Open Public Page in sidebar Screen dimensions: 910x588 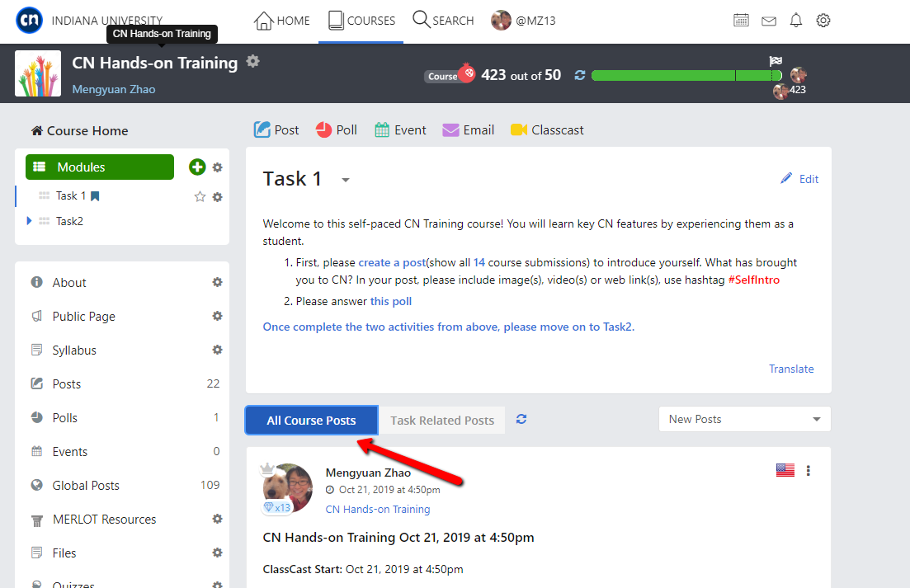pos(83,316)
